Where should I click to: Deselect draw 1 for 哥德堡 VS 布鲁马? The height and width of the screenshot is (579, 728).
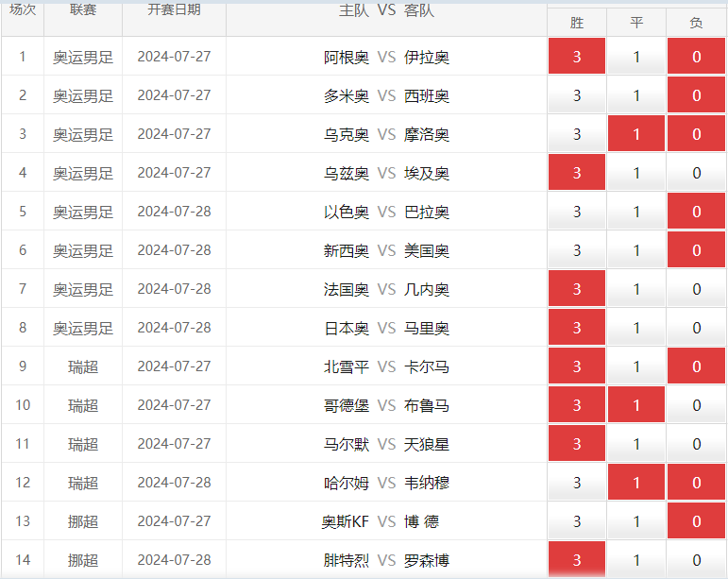coord(636,405)
